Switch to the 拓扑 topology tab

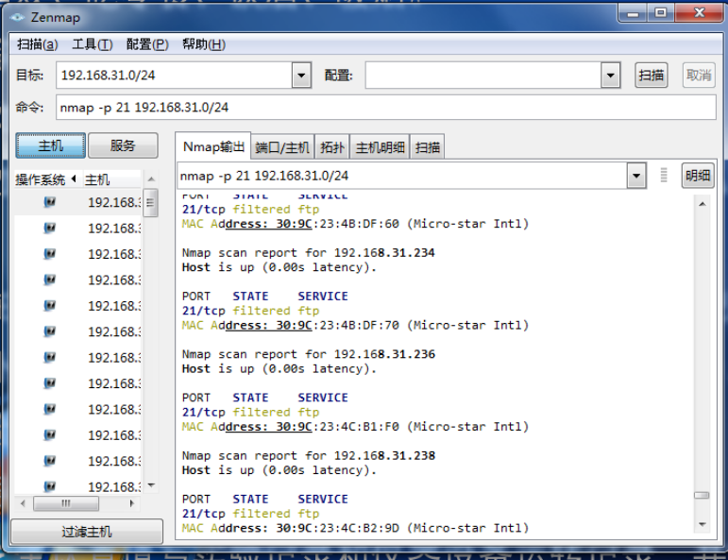pos(332,147)
